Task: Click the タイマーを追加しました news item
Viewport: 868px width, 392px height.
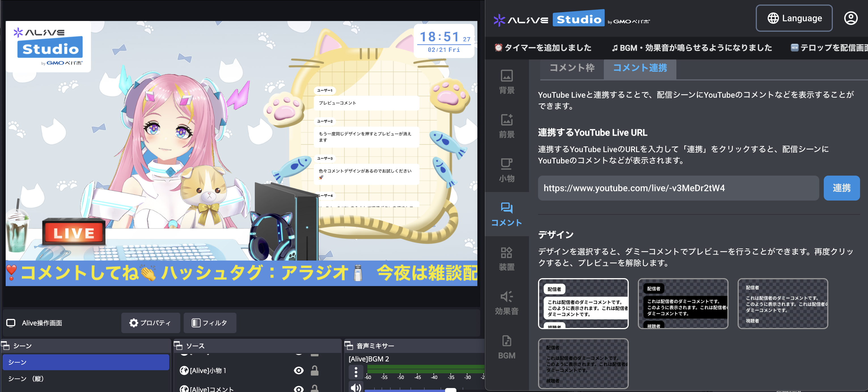Action: [x=543, y=48]
